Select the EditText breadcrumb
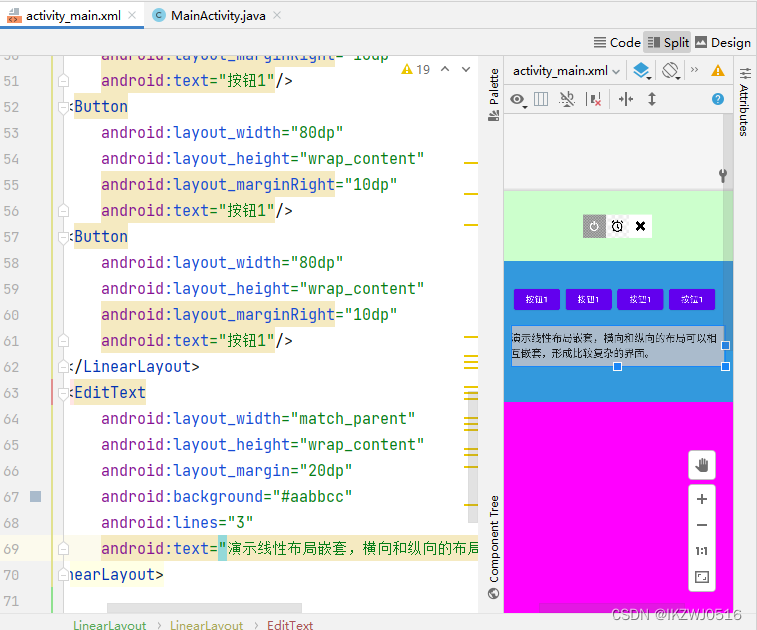 pyautogui.click(x=290, y=625)
